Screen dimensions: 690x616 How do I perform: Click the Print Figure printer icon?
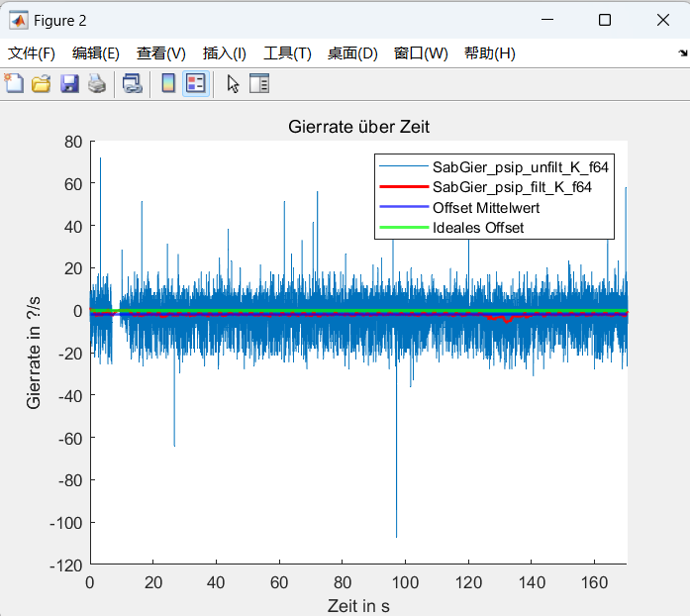pyautogui.click(x=96, y=84)
